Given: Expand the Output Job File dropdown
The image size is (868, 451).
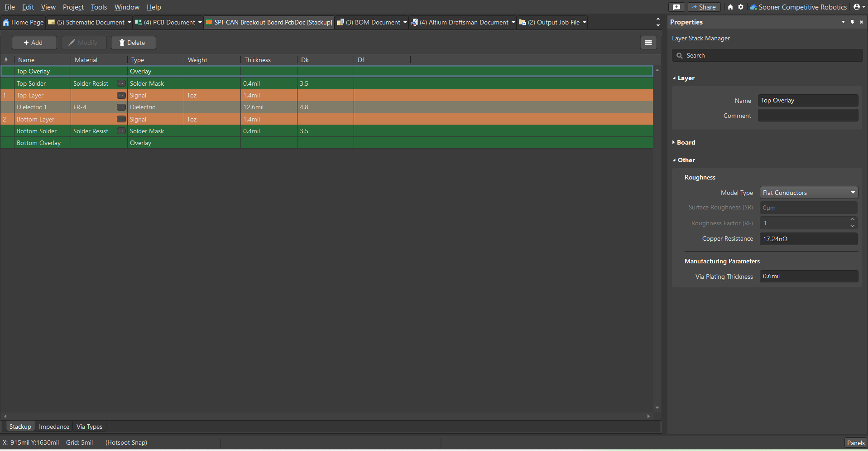Looking at the screenshot, I should tap(585, 22).
